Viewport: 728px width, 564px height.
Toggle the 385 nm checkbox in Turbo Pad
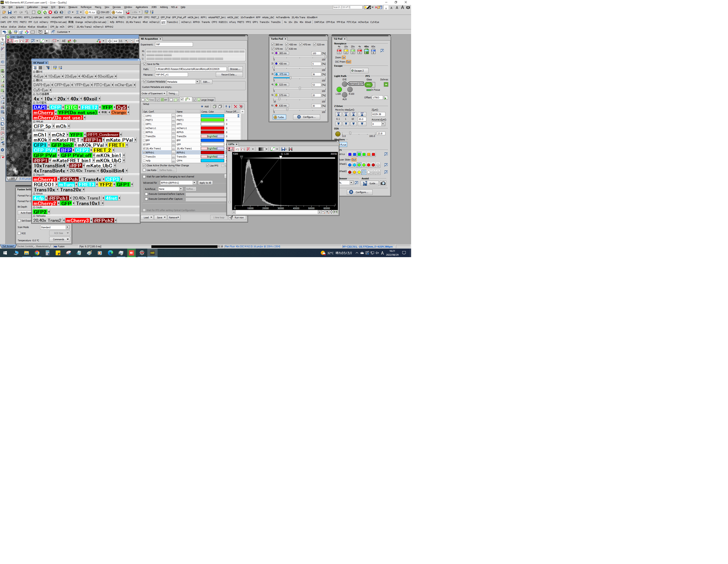click(x=273, y=44)
